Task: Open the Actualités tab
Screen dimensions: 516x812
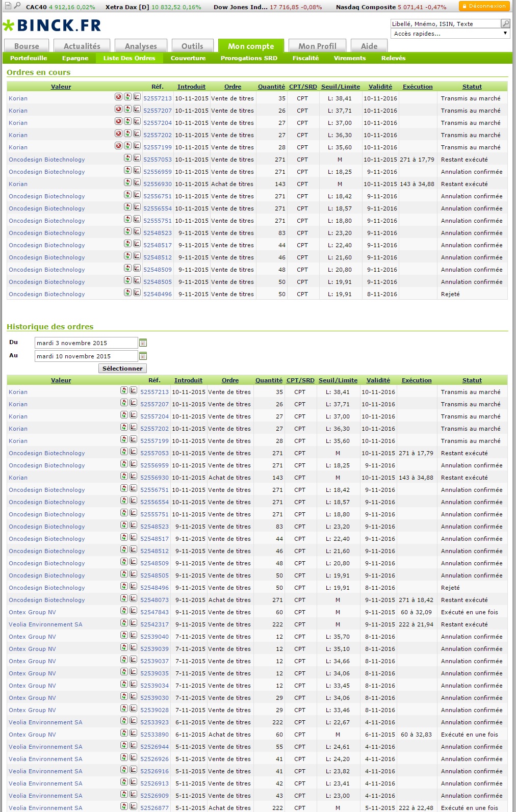Action: (x=82, y=46)
